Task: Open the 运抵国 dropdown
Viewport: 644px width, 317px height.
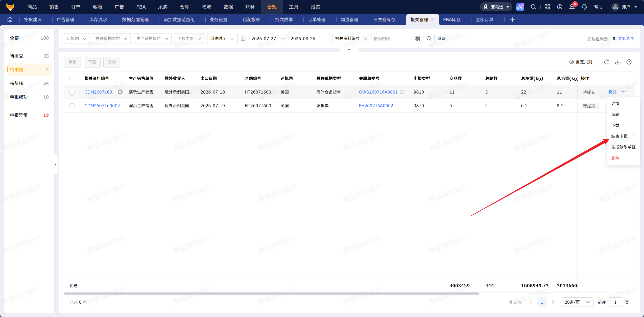Action: [77, 38]
